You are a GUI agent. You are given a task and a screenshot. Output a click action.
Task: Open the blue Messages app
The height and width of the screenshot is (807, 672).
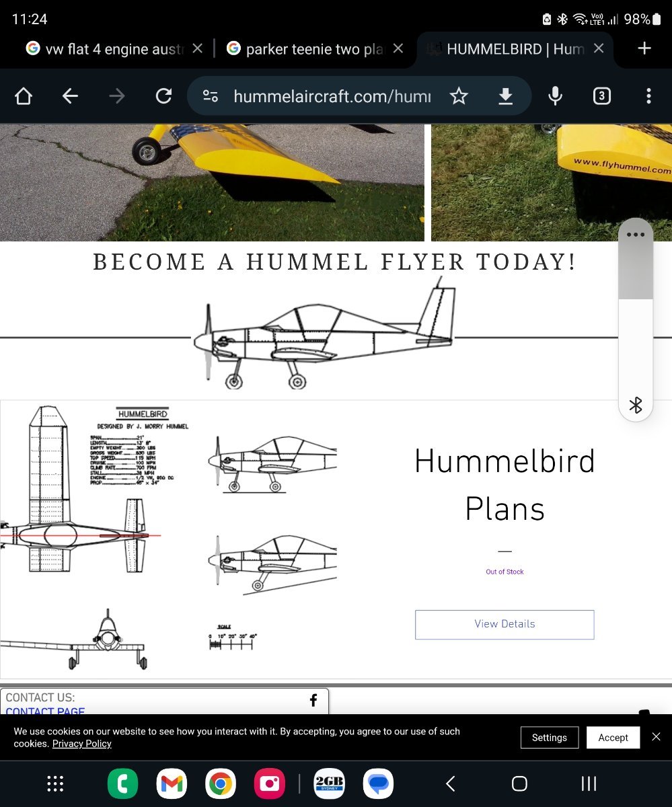click(x=379, y=783)
